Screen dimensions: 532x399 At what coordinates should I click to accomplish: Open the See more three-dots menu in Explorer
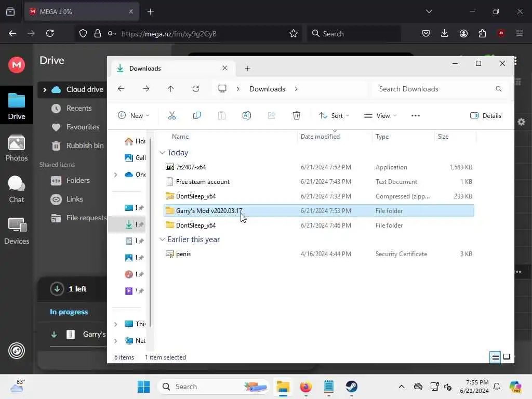416,116
